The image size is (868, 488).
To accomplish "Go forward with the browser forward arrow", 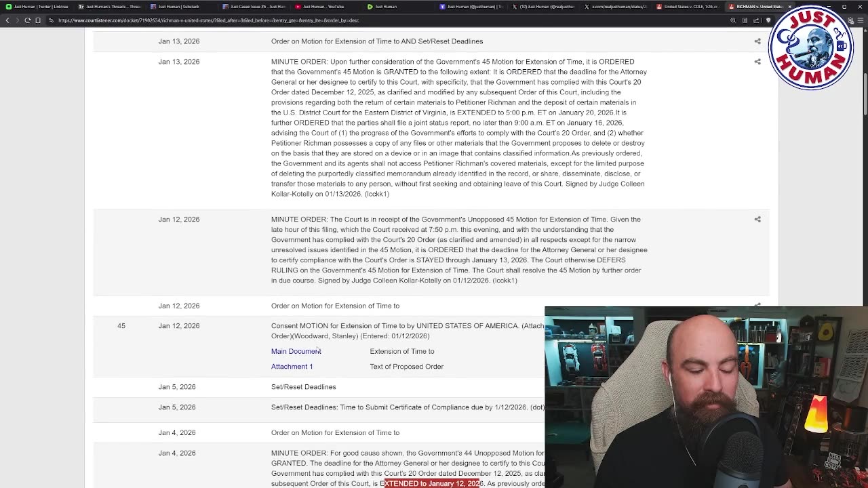I will pyautogui.click(x=17, y=20).
